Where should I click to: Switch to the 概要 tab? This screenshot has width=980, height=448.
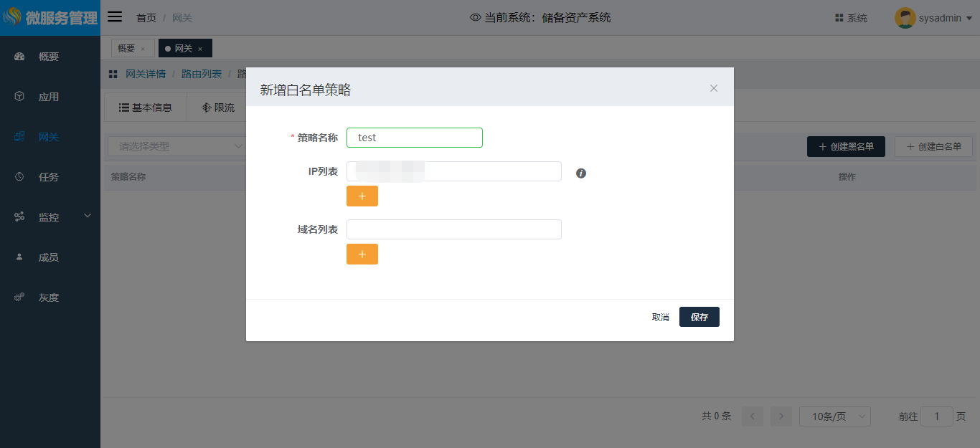pyautogui.click(x=126, y=48)
